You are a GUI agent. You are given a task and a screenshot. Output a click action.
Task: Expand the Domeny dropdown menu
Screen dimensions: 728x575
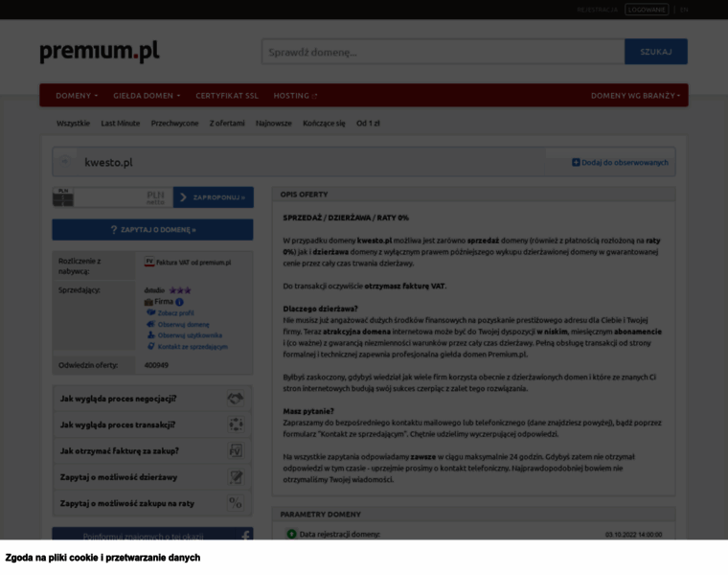[x=77, y=96]
